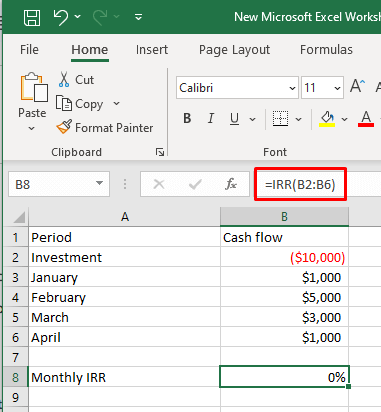Open the File tab
Image resolution: width=381 pixels, height=412 pixels.
[29, 50]
